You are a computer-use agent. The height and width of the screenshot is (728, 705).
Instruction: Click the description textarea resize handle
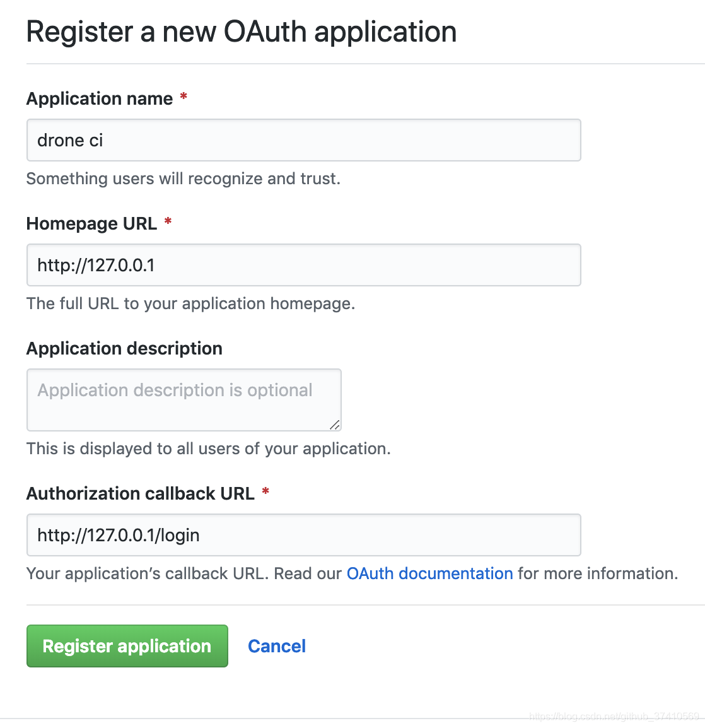tap(335, 425)
